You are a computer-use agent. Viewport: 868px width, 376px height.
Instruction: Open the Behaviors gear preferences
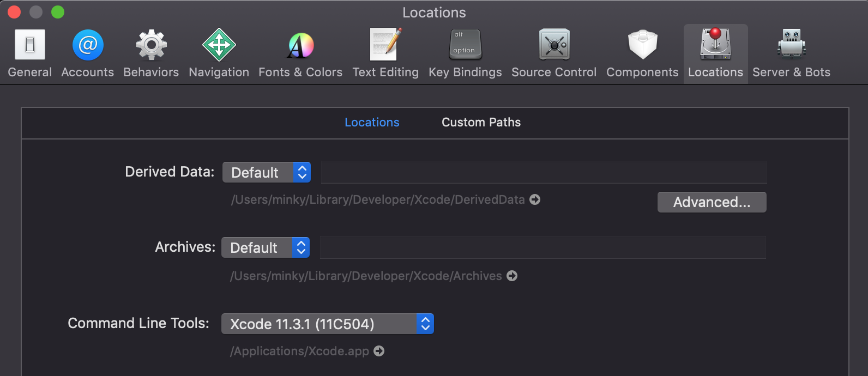(x=151, y=53)
